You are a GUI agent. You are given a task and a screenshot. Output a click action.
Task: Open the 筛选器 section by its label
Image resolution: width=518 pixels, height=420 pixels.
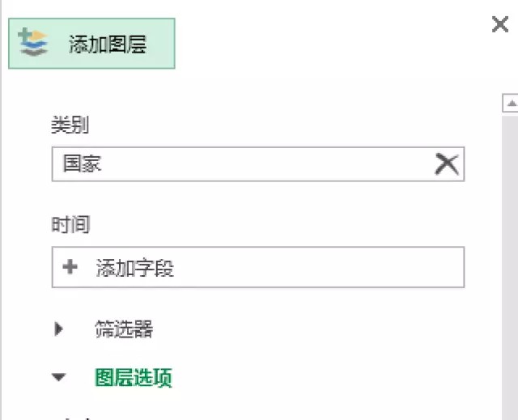click(124, 329)
